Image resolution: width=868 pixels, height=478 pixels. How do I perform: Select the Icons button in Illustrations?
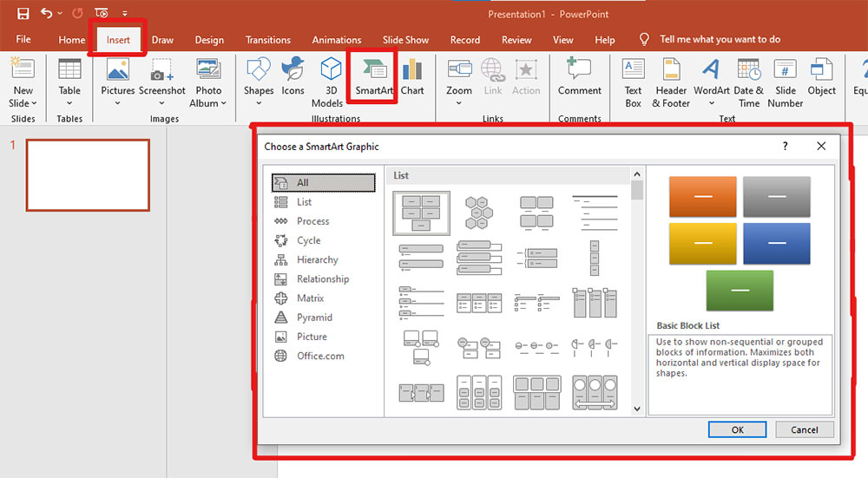tap(293, 76)
